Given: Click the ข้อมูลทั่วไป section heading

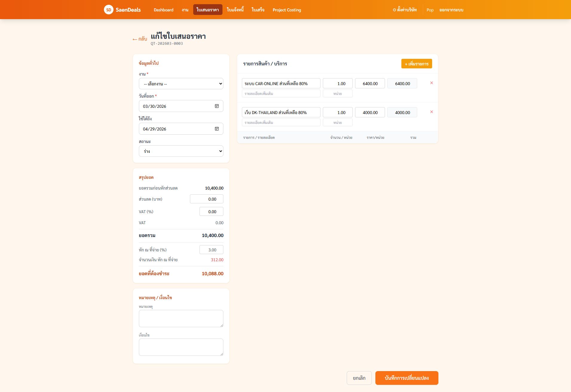Looking at the screenshot, I should coord(149,63).
